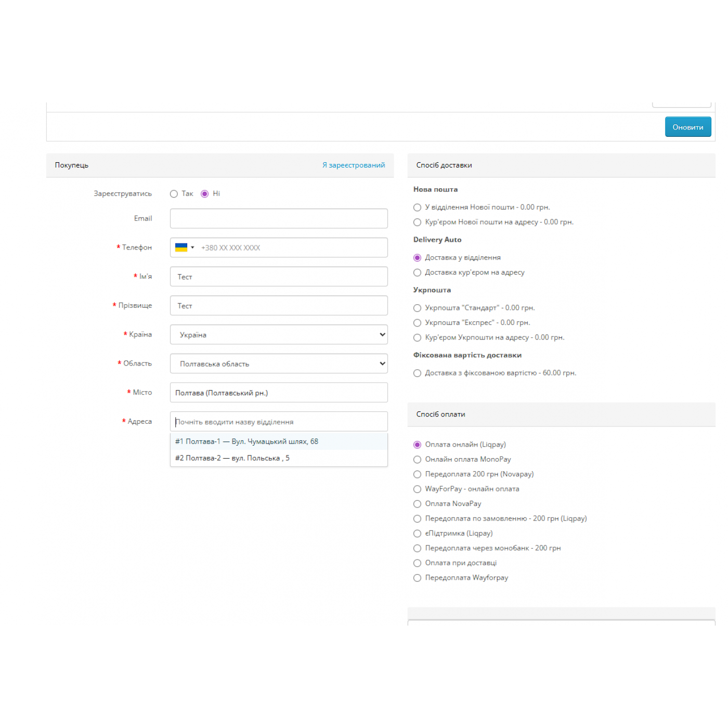Choose 'У відділення Нової пошти' delivery
Screen dimensions: 728x728
[x=417, y=207]
